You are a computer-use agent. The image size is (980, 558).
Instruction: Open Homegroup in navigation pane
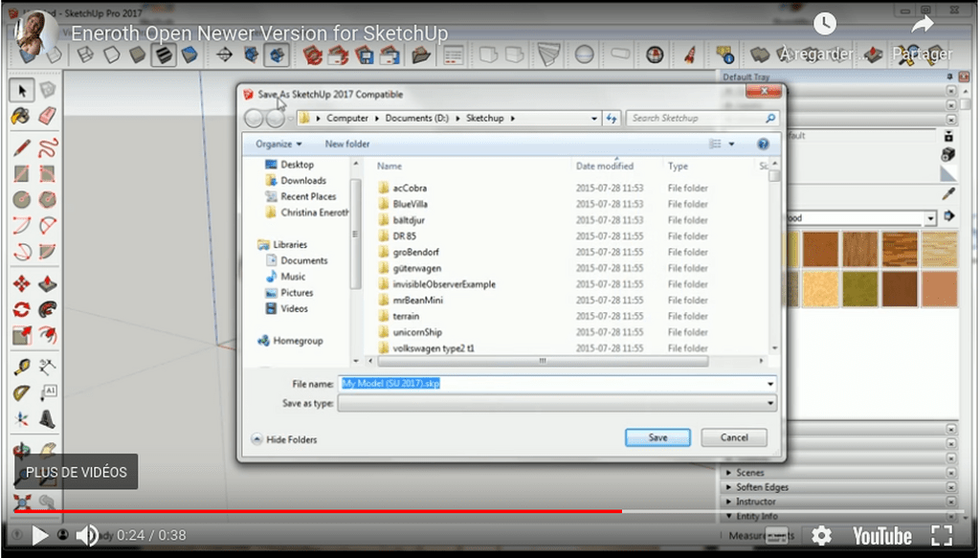pos(290,341)
